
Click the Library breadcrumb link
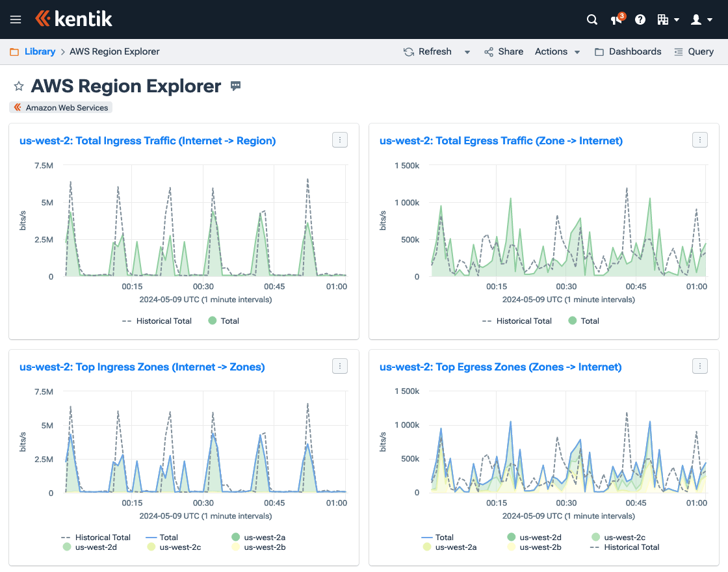(41, 51)
